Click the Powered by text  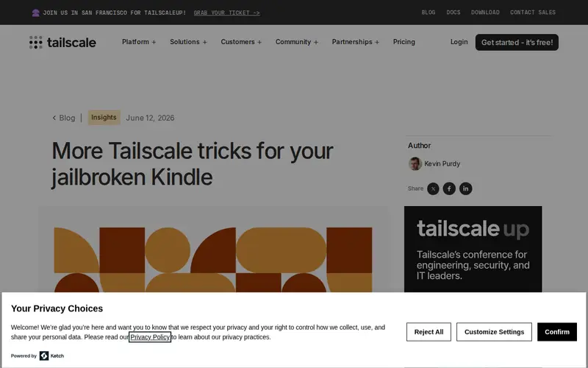pos(24,356)
